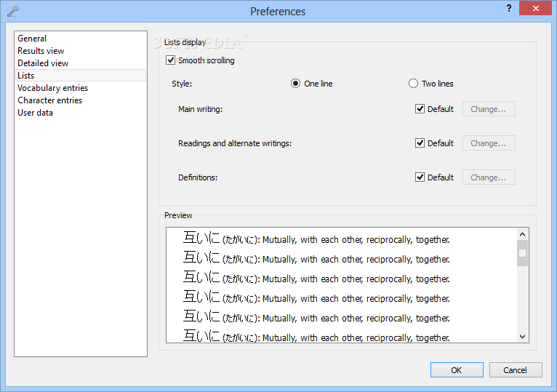The height and width of the screenshot is (392, 557).
Task: Close the Preferences dialog
Action: click(x=536, y=8)
